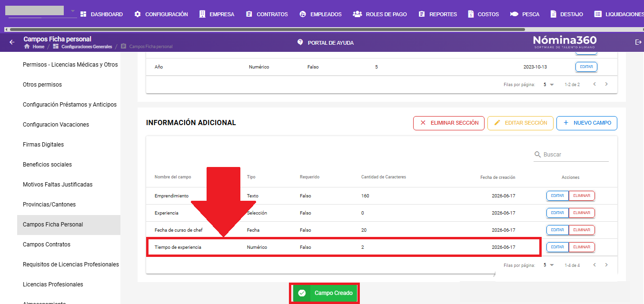Open rows per page dropdown in upper table
Image resolution: width=644 pixels, height=304 pixels.
pyautogui.click(x=549, y=85)
